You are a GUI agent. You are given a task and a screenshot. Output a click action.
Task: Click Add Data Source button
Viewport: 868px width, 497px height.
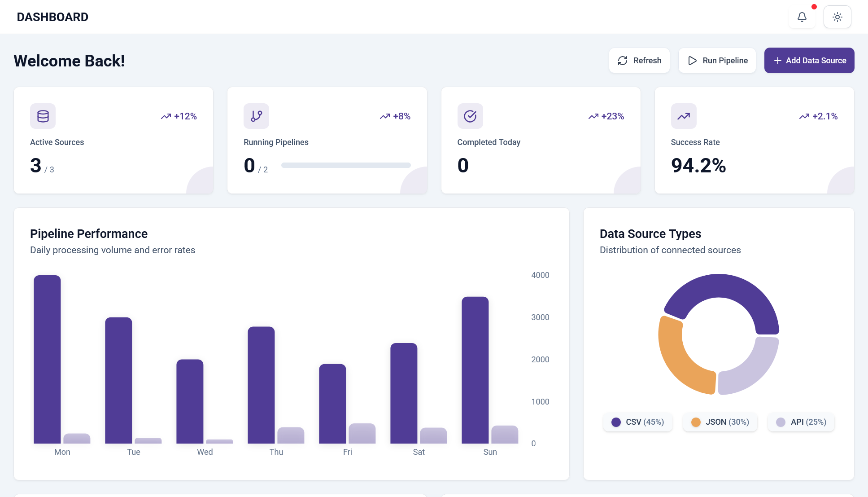[x=809, y=61]
